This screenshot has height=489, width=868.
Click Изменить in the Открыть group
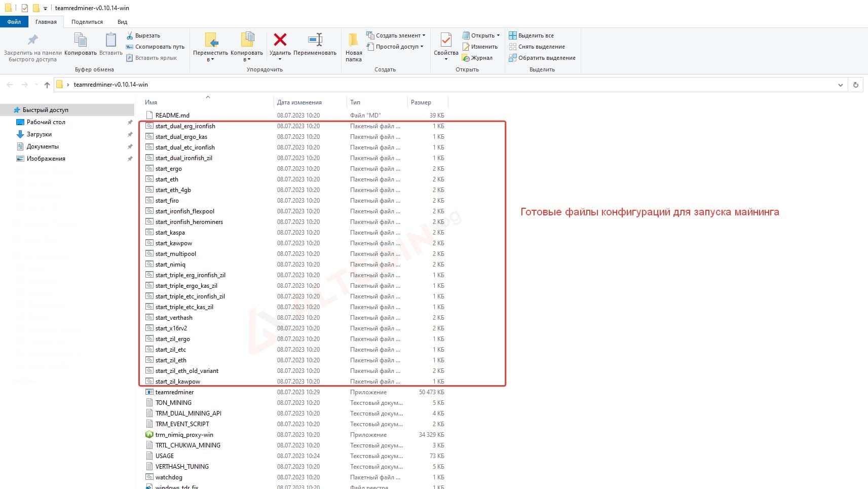pyautogui.click(x=480, y=47)
